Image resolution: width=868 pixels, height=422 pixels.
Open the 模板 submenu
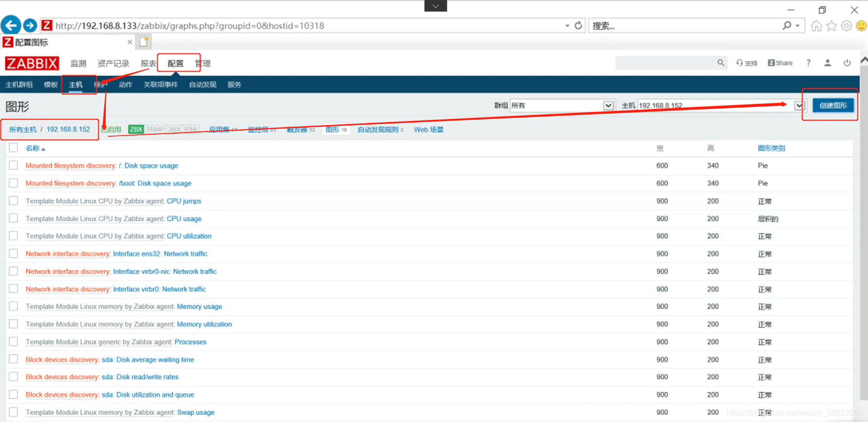[51, 85]
